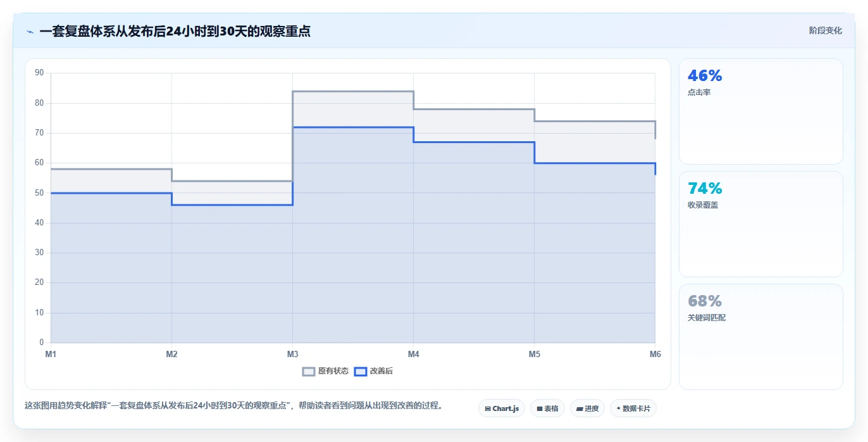The image size is (868, 442).
Task: Click the 收录覆盖 caption text
Action: click(703, 205)
